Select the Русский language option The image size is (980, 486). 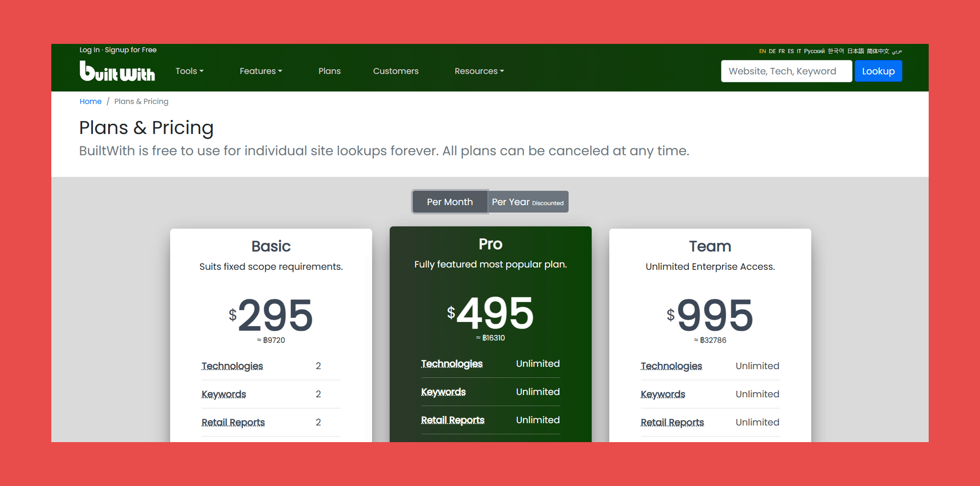[814, 51]
